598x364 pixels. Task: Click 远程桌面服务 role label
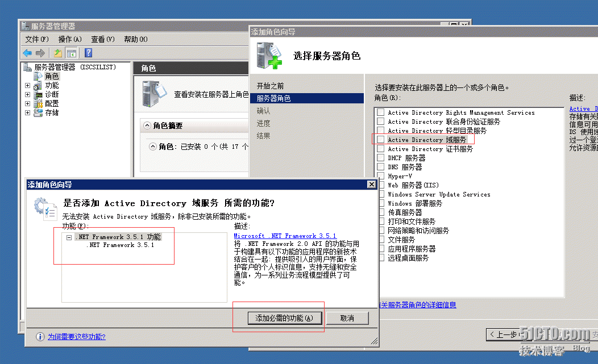(x=408, y=258)
